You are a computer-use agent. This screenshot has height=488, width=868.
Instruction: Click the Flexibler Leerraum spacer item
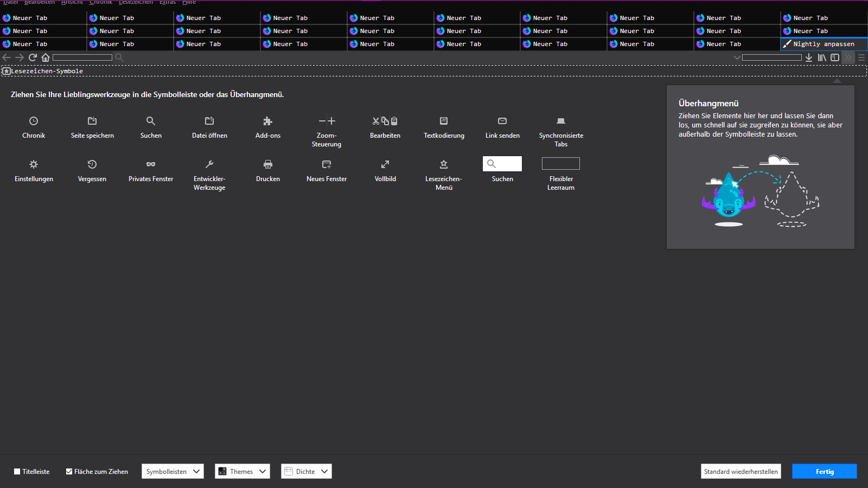click(x=561, y=164)
